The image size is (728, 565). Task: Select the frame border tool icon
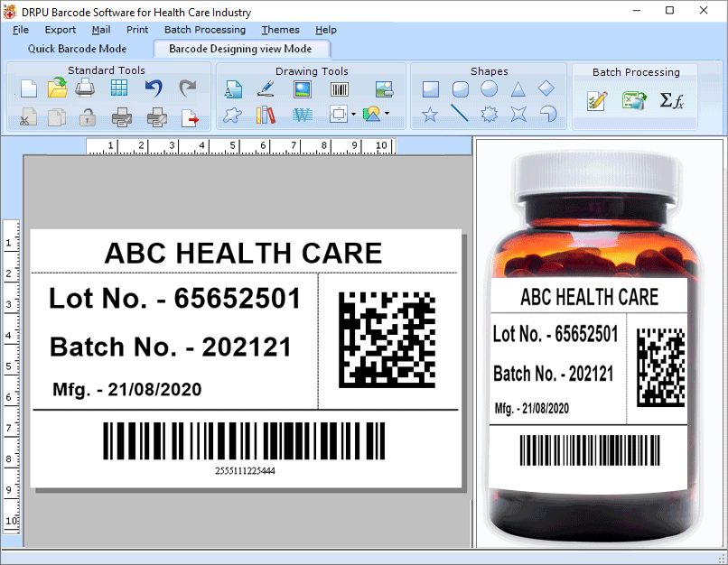339,114
